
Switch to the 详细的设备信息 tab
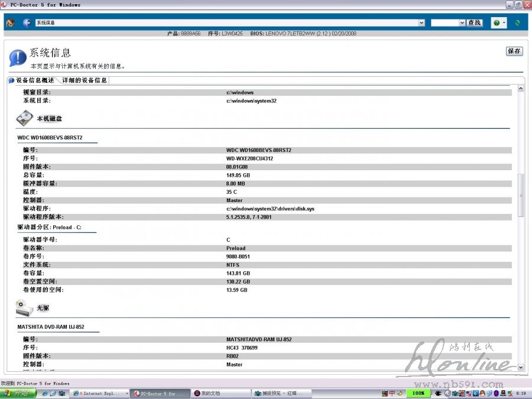[85, 80]
